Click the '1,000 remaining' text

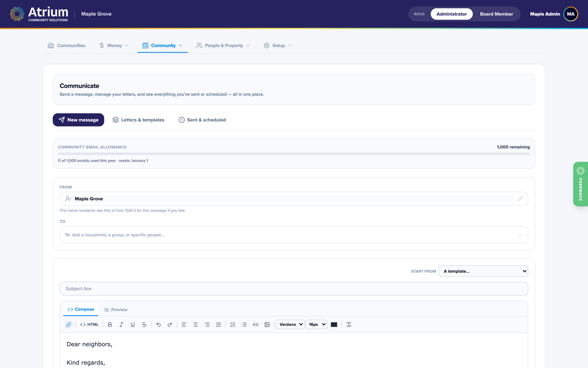[x=513, y=147]
